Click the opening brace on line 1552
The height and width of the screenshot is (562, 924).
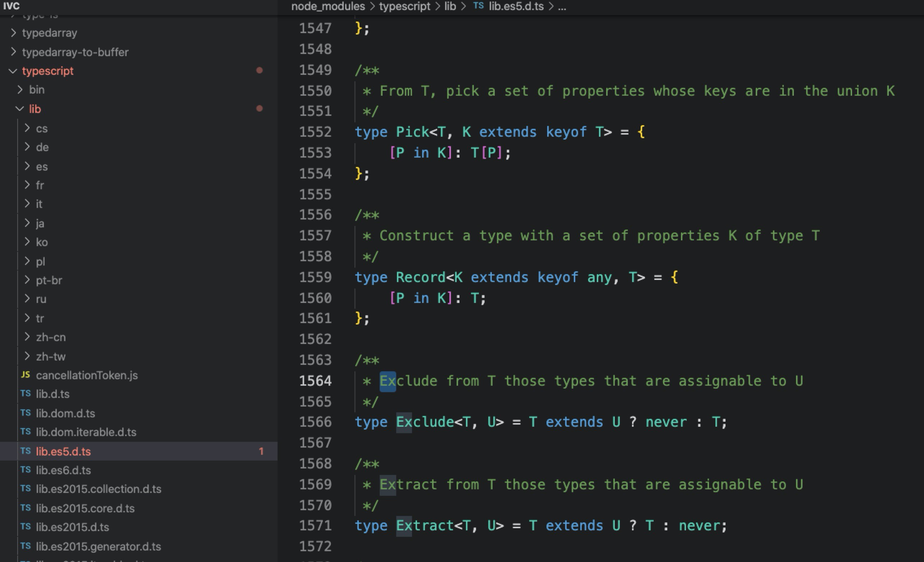641,132
